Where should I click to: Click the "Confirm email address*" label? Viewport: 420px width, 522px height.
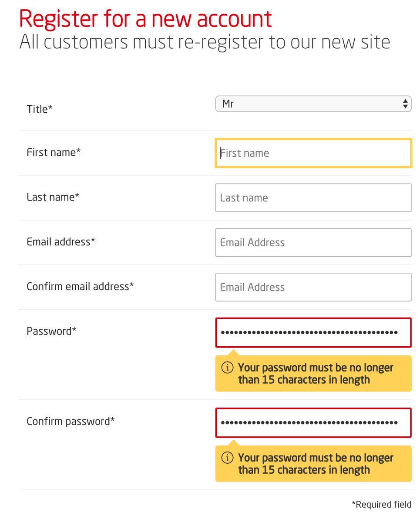[x=80, y=286]
